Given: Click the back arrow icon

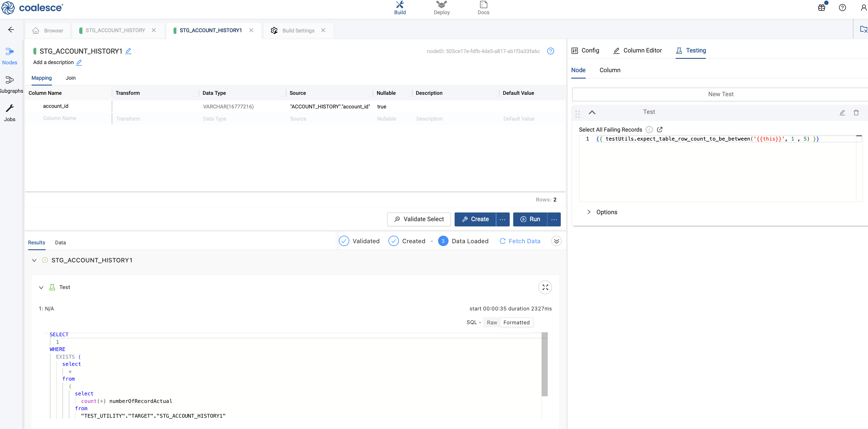Looking at the screenshot, I should pos(11,30).
